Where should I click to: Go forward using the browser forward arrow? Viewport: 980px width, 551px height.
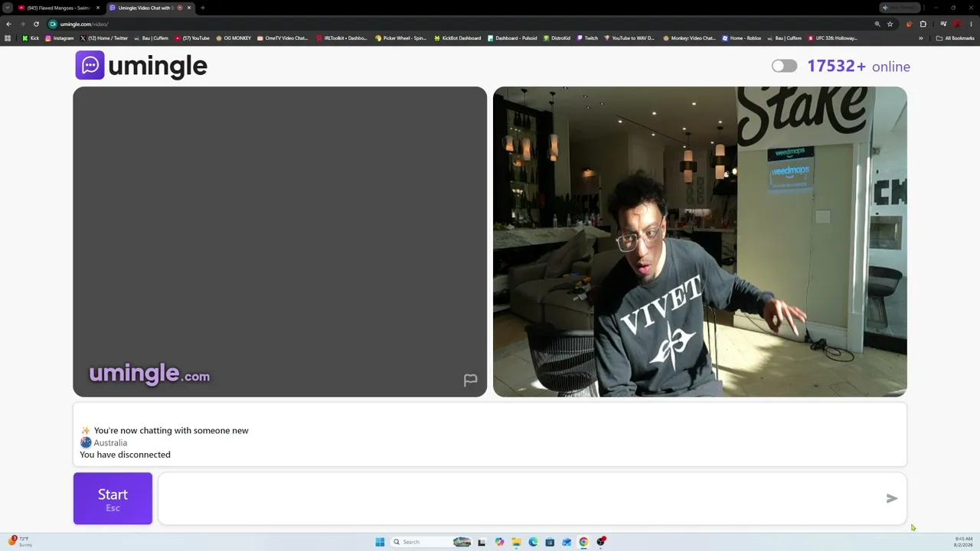point(21,24)
